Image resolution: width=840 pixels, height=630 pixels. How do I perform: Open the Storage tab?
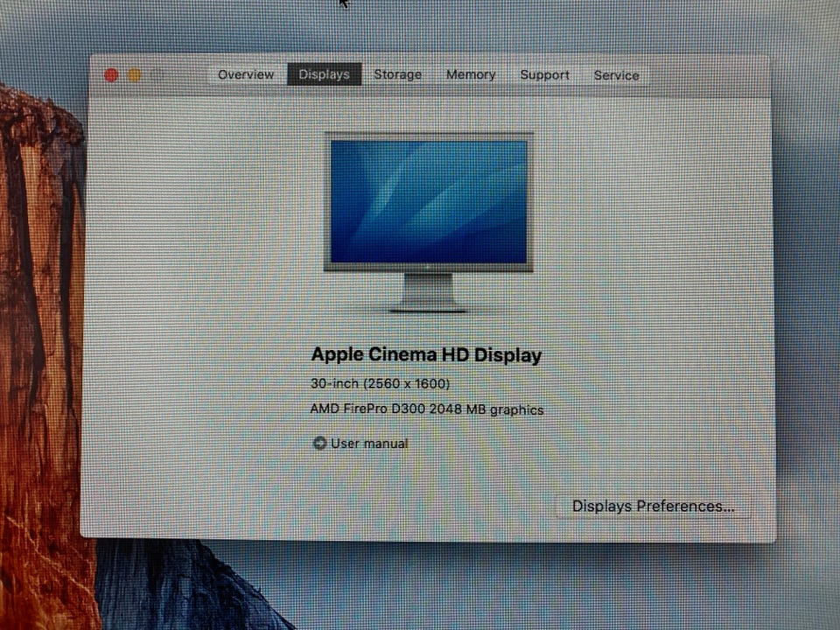(397, 74)
